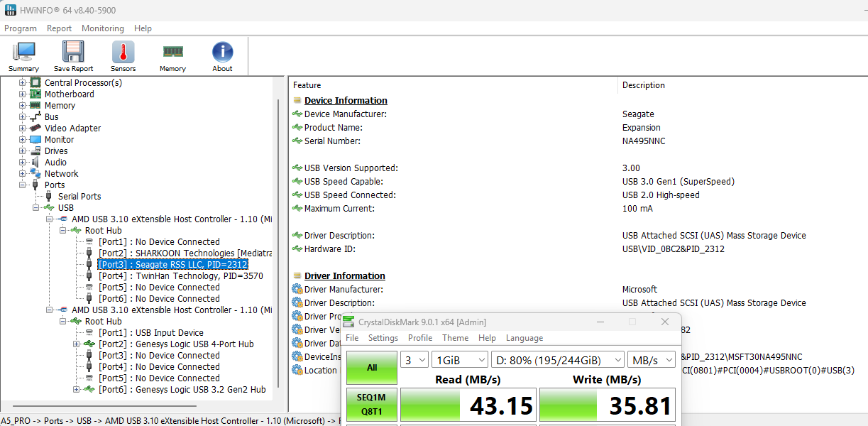Open the Profile menu in CrystalDiskMark
Image resolution: width=868 pixels, height=426 pixels.
click(420, 338)
